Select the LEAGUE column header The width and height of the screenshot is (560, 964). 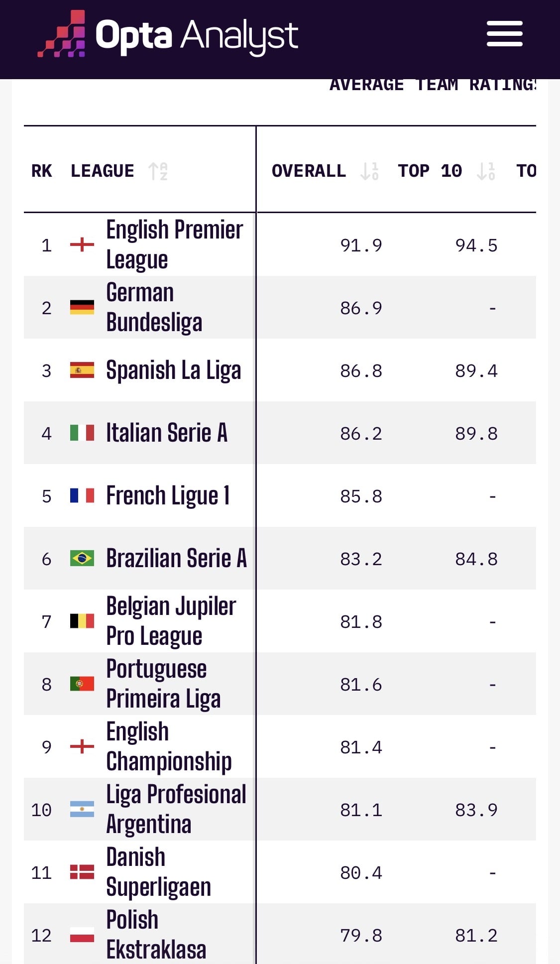[x=102, y=171]
